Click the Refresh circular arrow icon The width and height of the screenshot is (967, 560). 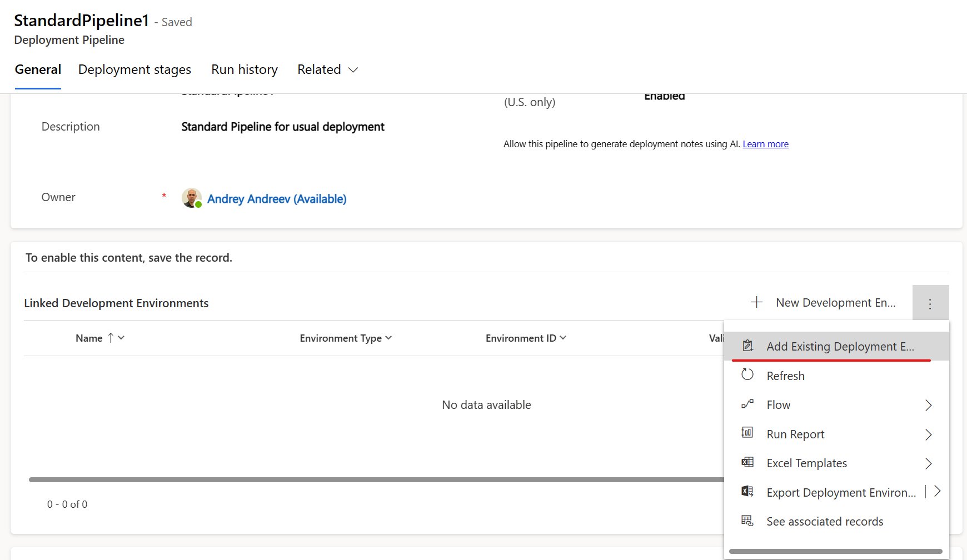[747, 375]
